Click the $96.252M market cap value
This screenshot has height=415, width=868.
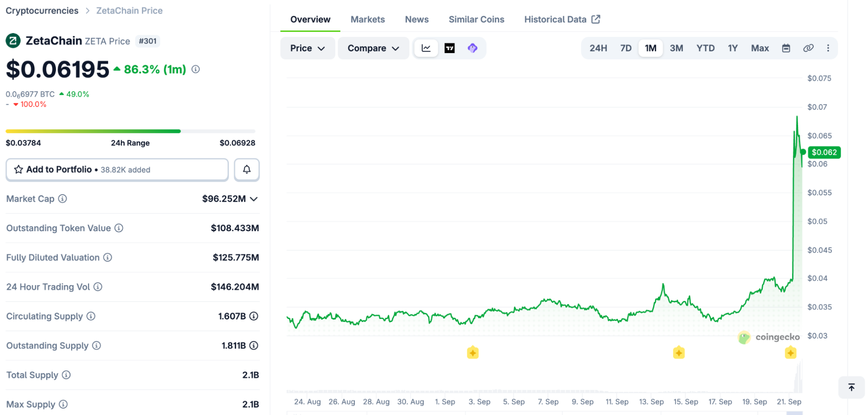pos(224,199)
